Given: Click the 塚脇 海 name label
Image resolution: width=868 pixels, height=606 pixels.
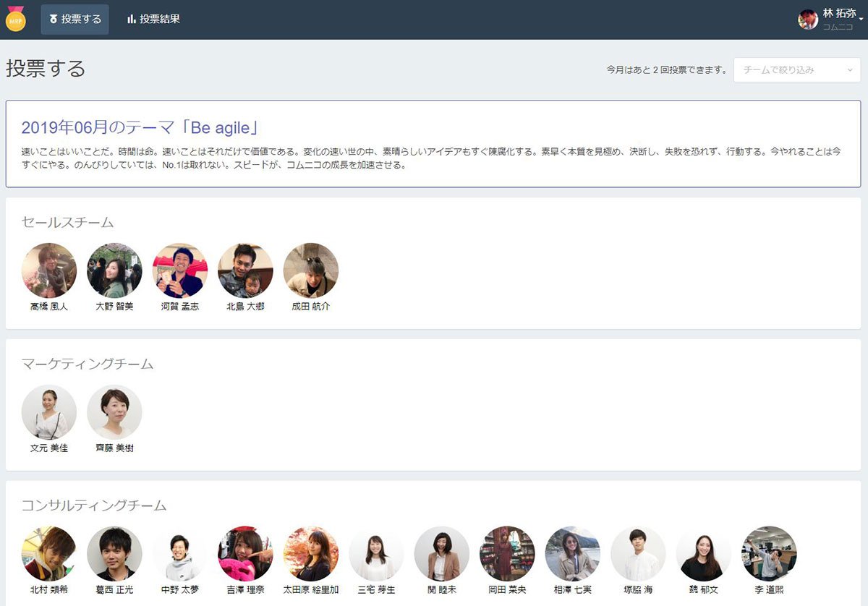Looking at the screenshot, I should pos(638,590).
